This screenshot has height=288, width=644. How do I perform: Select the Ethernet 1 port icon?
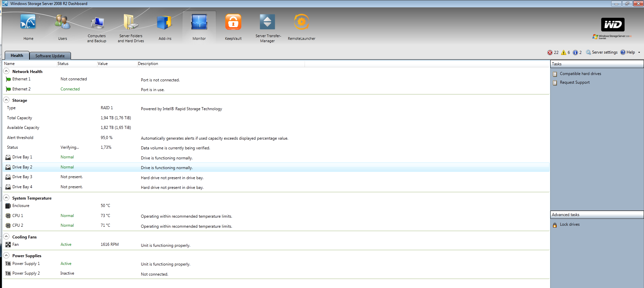(x=8, y=79)
